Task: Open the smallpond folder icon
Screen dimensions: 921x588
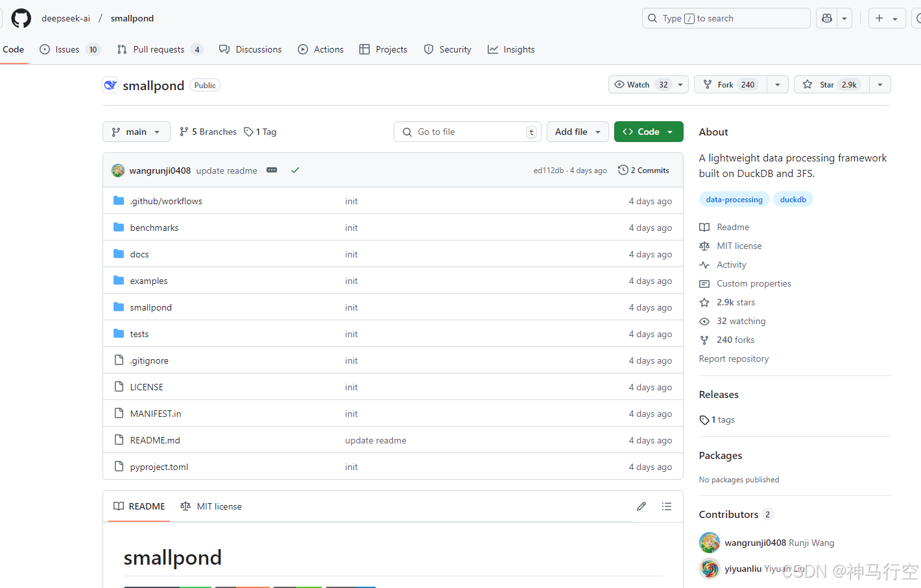Action: pyautogui.click(x=119, y=307)
